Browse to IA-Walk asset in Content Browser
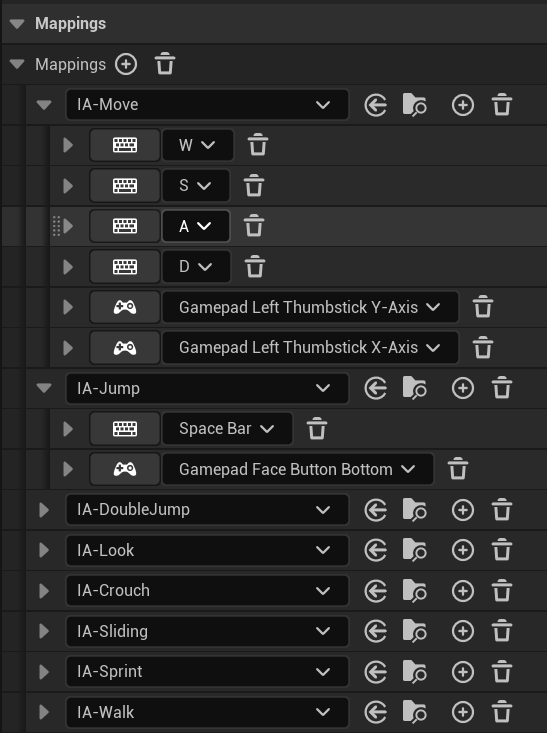 point(415,712)
